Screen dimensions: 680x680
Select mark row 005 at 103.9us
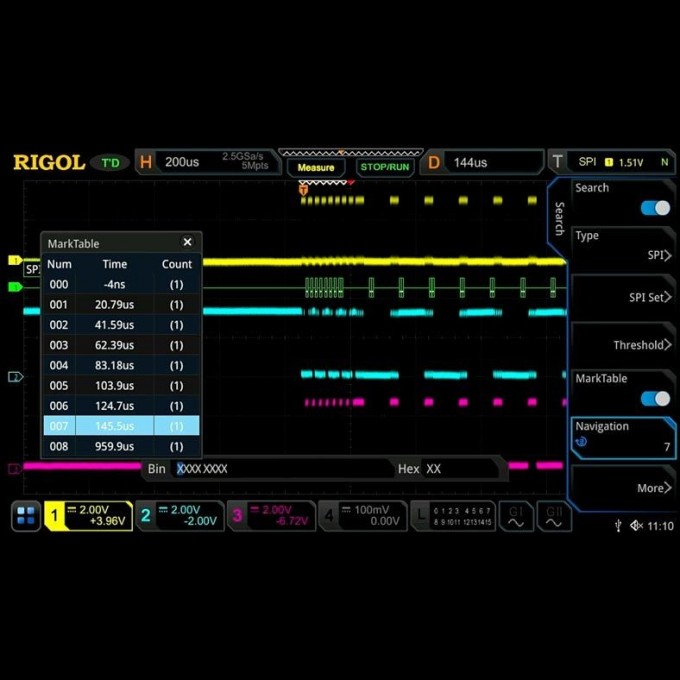(120, 386)
